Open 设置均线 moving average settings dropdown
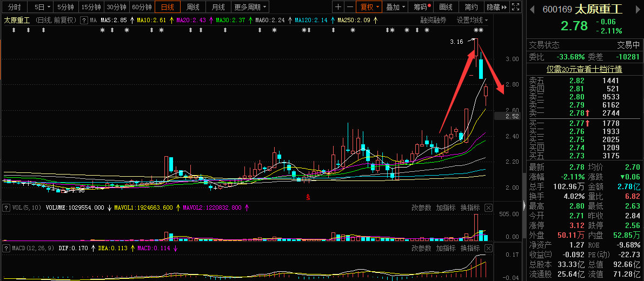Screen dimensions: 644x281 pyautogui.click(x=472, y=20)
